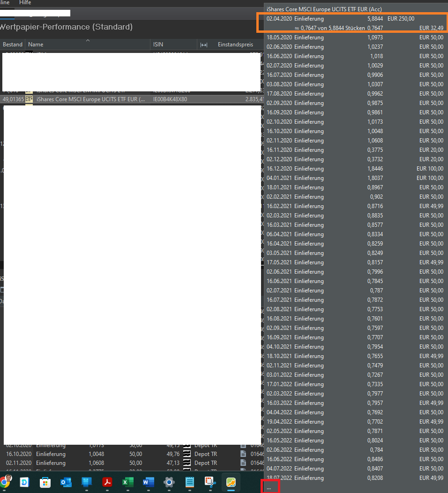Click the 03.01.2022 Einlieferung tooltip entry
Viewport: 448px width, 493px height.
pos(355,375)
